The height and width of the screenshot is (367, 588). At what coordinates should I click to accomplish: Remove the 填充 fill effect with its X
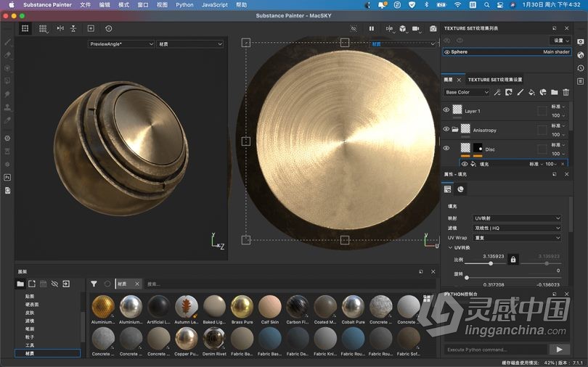click(x=563, y=164)
